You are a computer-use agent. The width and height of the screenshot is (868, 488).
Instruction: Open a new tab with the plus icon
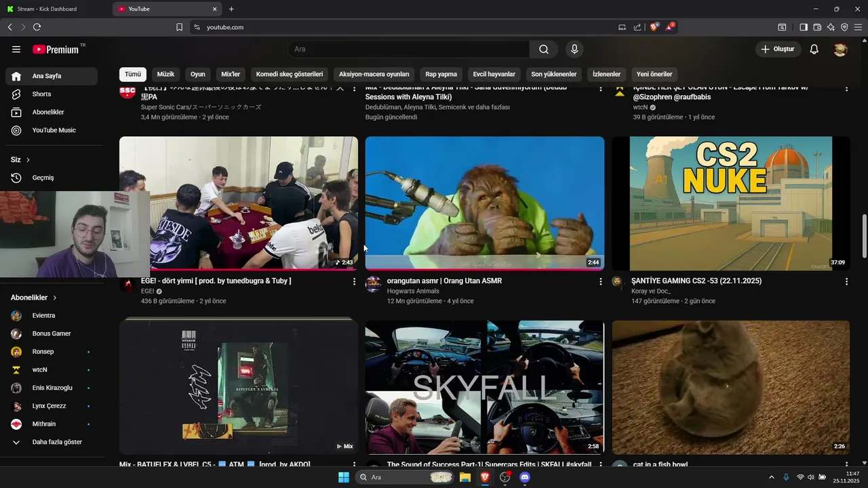click(231, 9)
